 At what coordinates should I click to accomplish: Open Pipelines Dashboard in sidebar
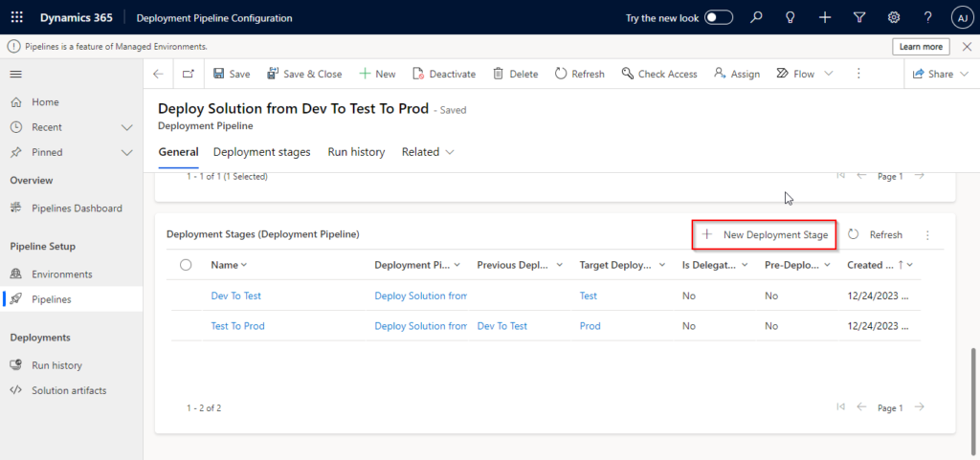point(77,208)
